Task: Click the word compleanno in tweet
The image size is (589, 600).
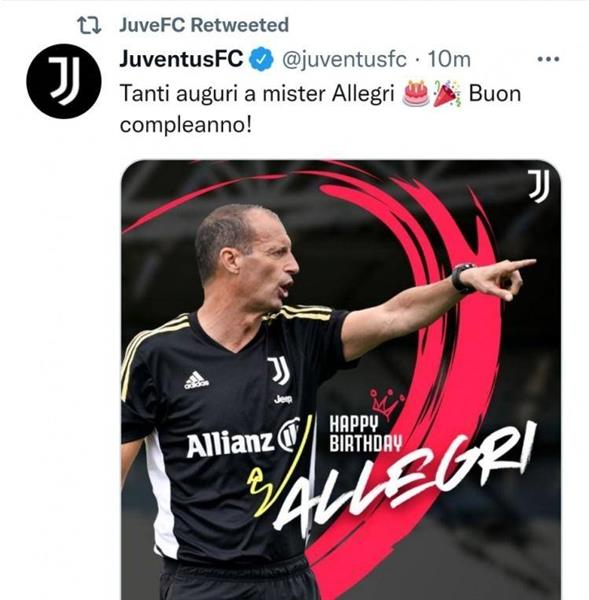Action: [186, 125]
